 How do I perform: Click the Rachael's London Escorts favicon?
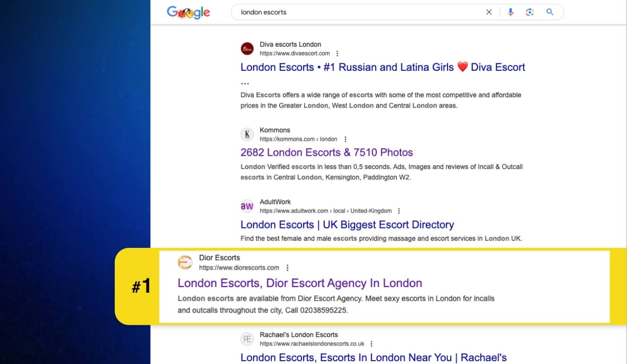pyautogui.click(x=247, y=339)
